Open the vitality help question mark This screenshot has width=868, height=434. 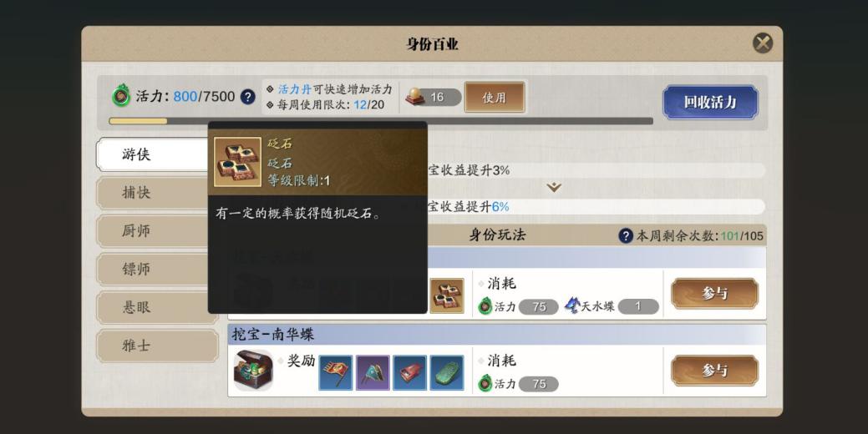tap(247, 97)
